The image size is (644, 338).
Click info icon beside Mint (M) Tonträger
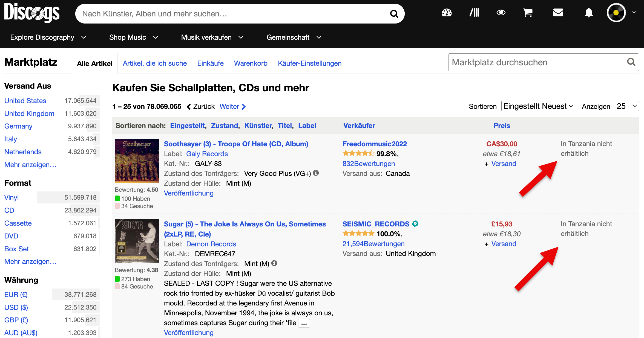coord(274,263)
